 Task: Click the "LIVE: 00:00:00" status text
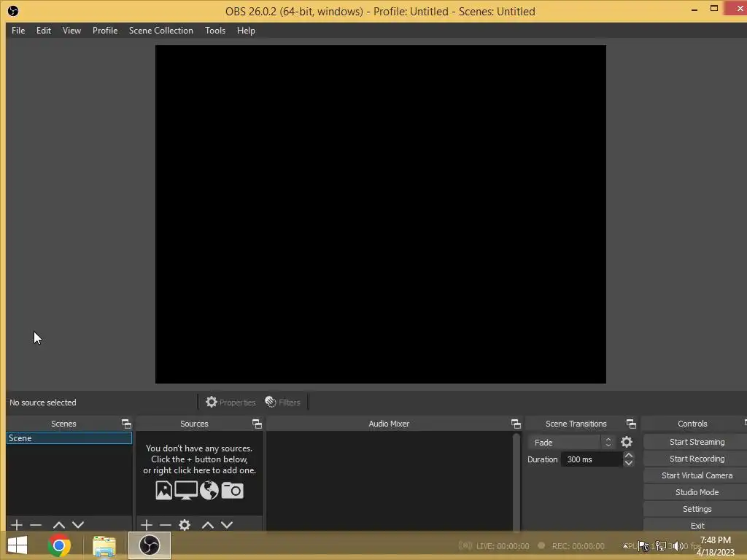(503, 546)
